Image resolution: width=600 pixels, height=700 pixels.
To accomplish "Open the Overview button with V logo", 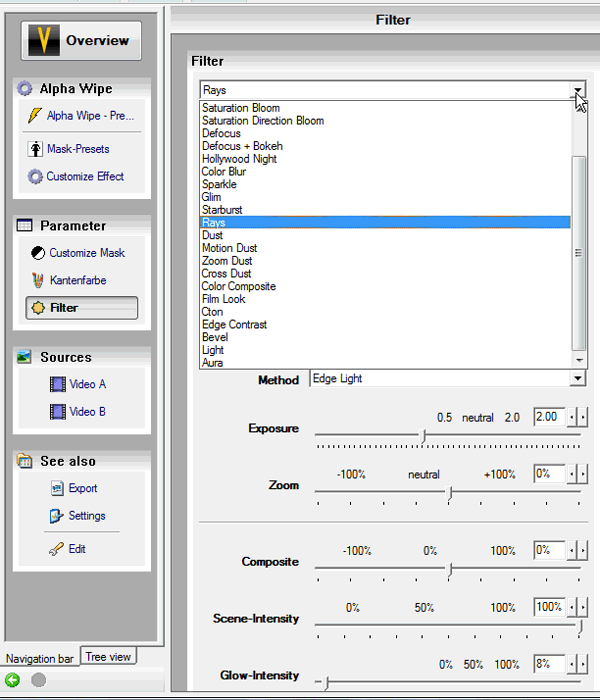I will coord(81,41).
